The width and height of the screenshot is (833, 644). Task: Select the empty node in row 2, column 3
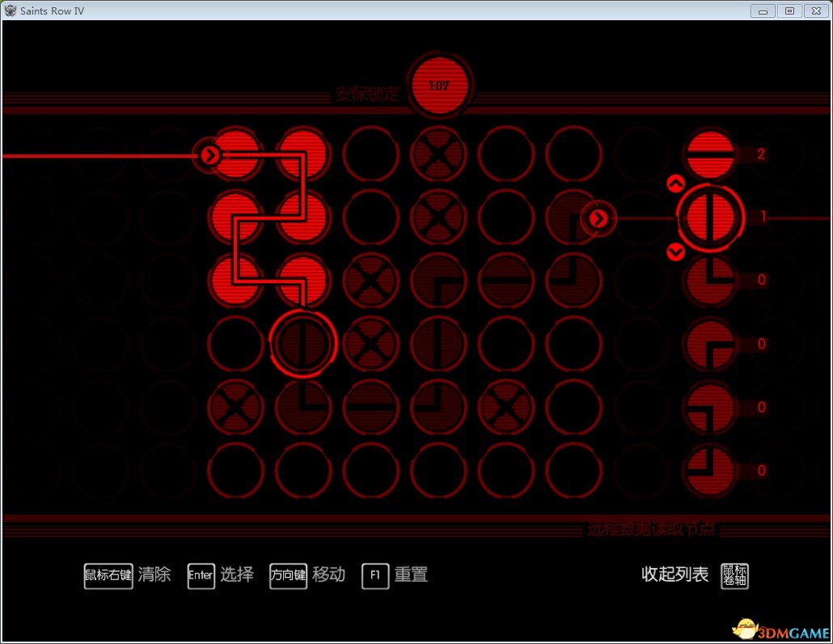click(371, 218)
